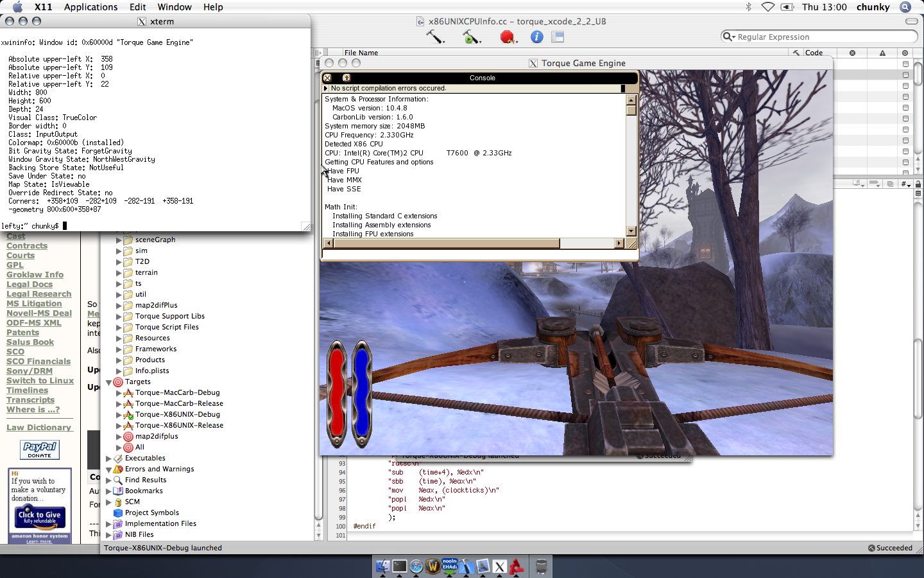Click the Trash icon in the Dock

(x=541, y=566)
